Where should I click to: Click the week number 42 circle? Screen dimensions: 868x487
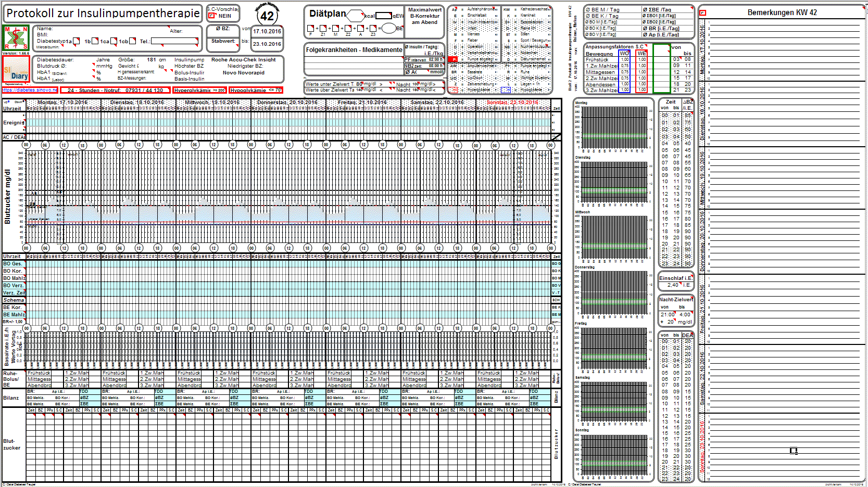point(267,17)
